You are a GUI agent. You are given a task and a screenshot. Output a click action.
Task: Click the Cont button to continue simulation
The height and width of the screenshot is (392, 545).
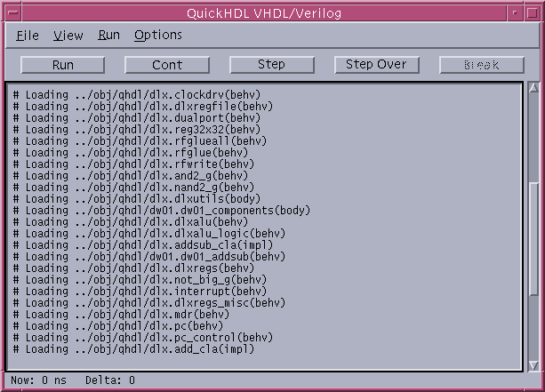167,65
